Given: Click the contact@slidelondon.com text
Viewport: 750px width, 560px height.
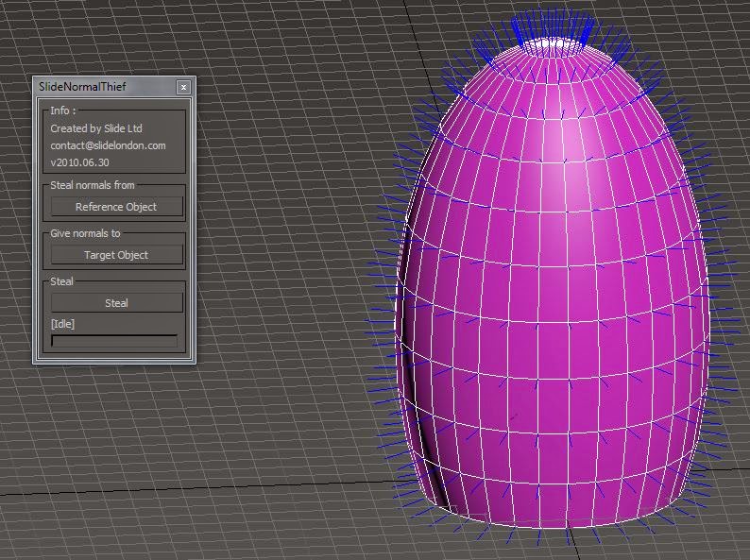Looking at the screenshot, I should (x=108, y=145).
